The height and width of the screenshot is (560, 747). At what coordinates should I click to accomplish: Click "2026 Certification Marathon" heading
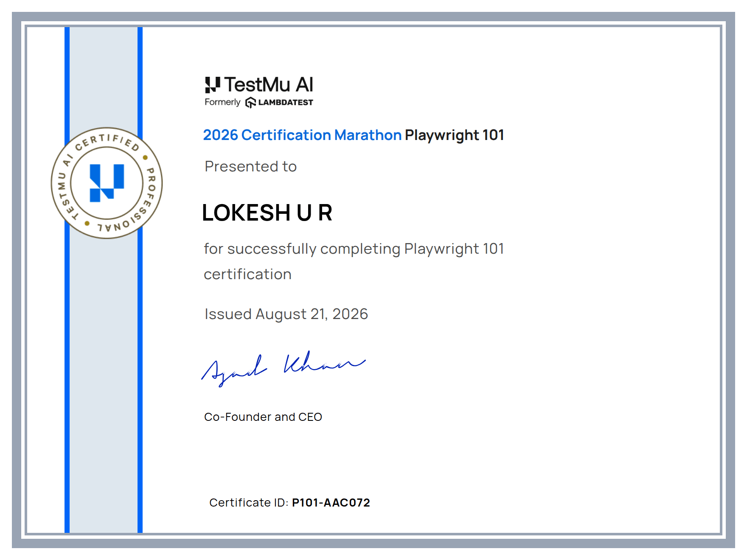point(302,135)
